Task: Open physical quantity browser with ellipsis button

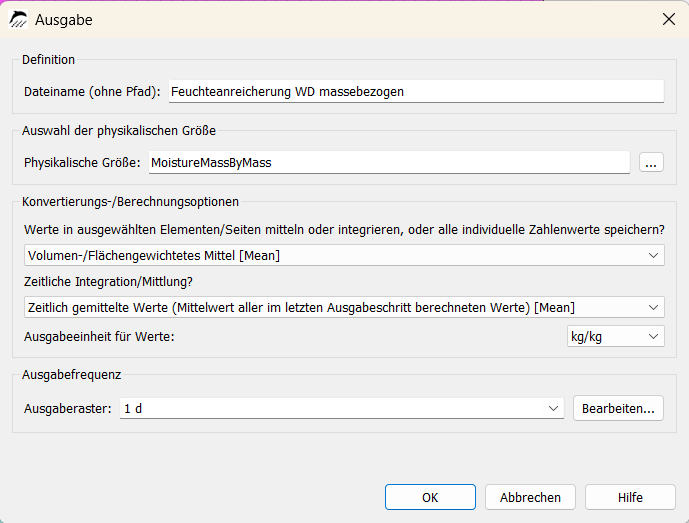Action: [651, 163]
